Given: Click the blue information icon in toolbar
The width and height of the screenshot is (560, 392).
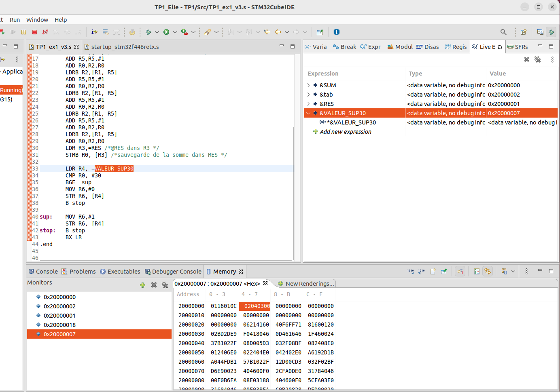Looking at the screenshot, I should tap(337, 32).
